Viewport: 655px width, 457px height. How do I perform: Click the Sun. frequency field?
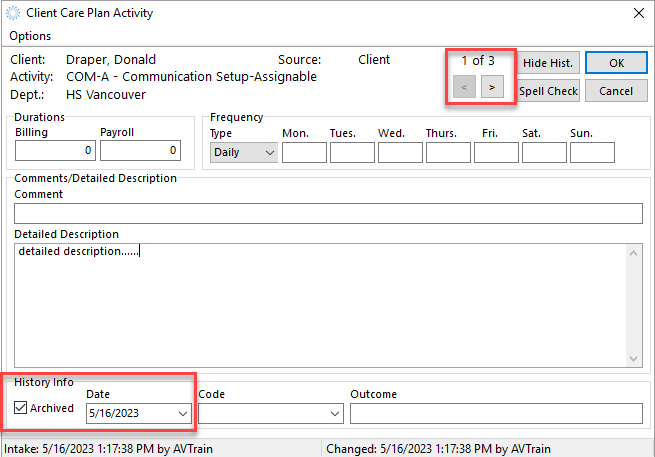coord(592,152)
